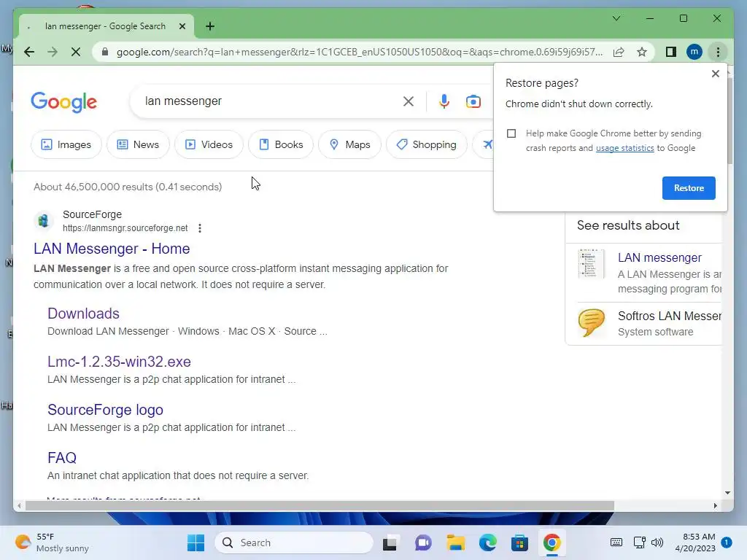The height and width of the screenshot is (560, 747).
Task: Open LAN Messenger - Home result
Action: click(112, 249)
